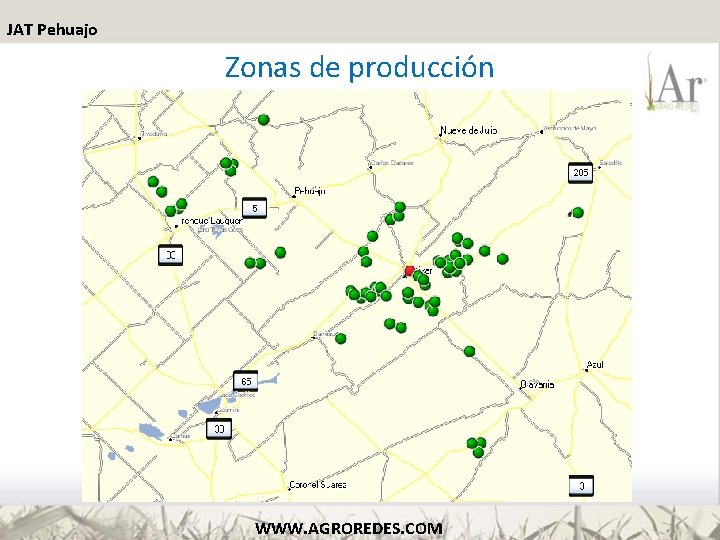720x540 pixels.
Task: Click the Pehuajo city label
Action: click(310, 191)
